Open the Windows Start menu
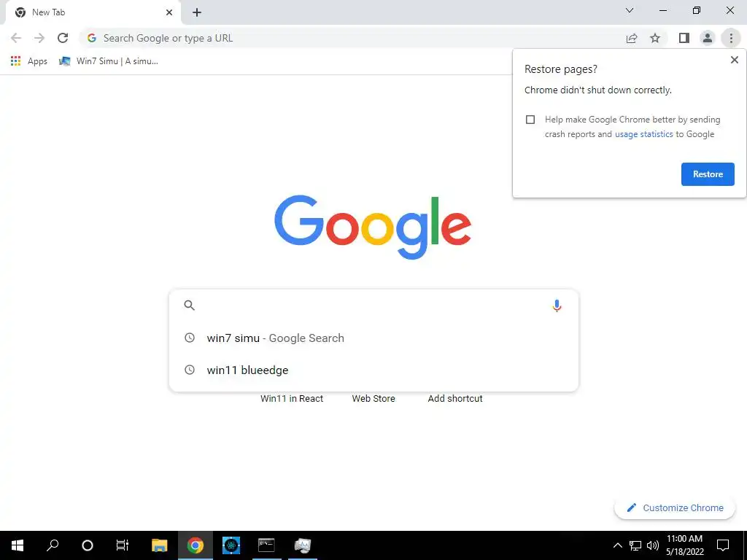This screenshot has width=747, height=560. (18, 545)
